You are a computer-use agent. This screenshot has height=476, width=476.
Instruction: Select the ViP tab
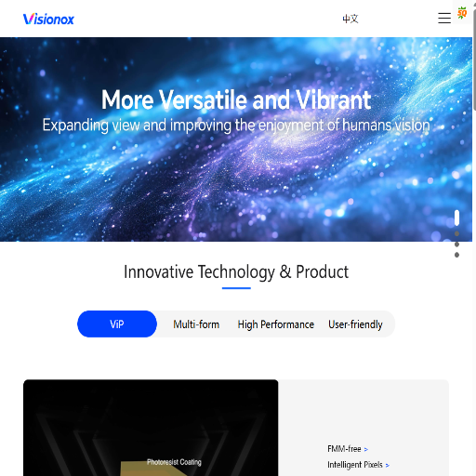coord(117,324)
